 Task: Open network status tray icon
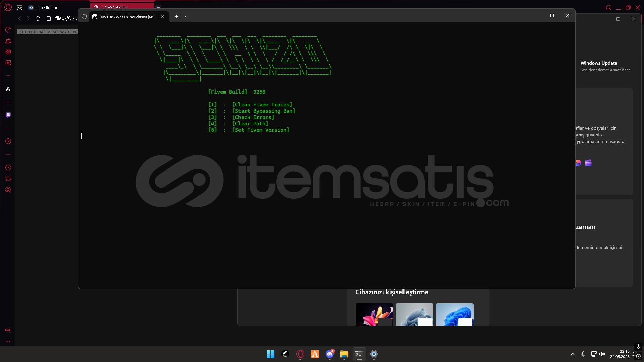pyautogui.click(x=594, y=354)
